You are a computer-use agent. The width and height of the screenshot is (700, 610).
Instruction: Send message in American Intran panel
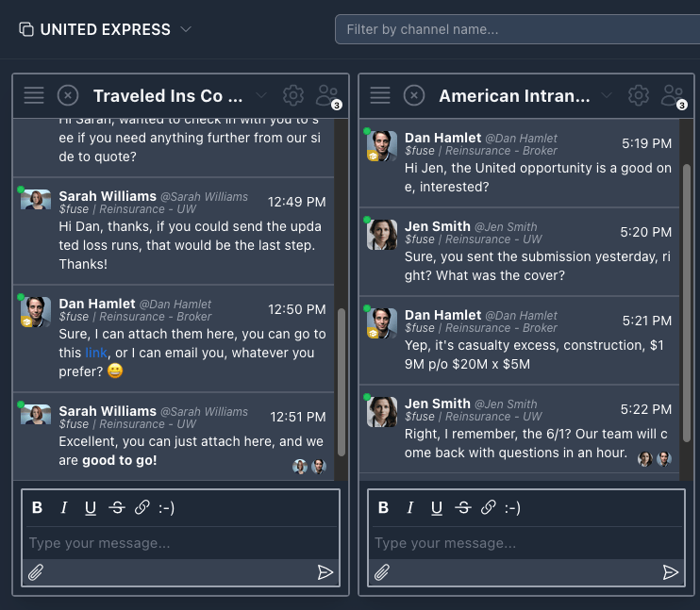point(671,572)
